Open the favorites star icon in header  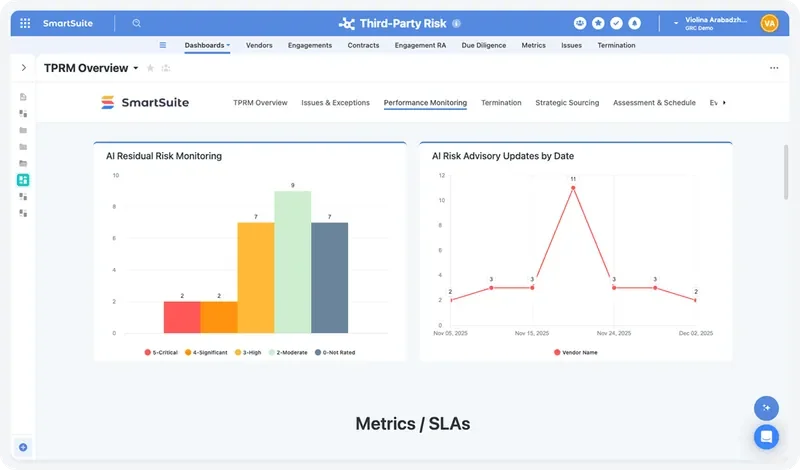click(x=598, y=23)
